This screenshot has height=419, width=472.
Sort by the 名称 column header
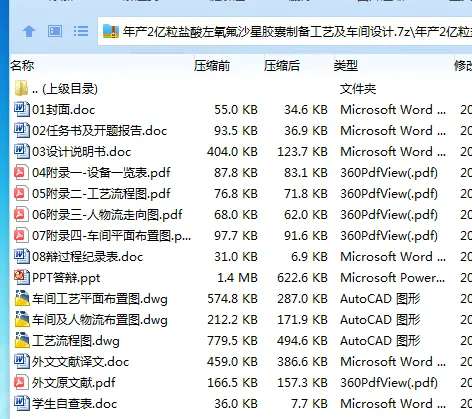pos(22,66)
